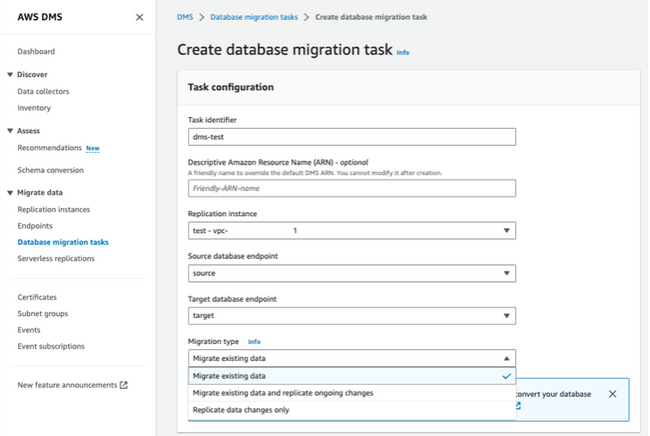Click the New badge next to Recommendations
This screenshot has height=436, width=650.
(93, 148)
